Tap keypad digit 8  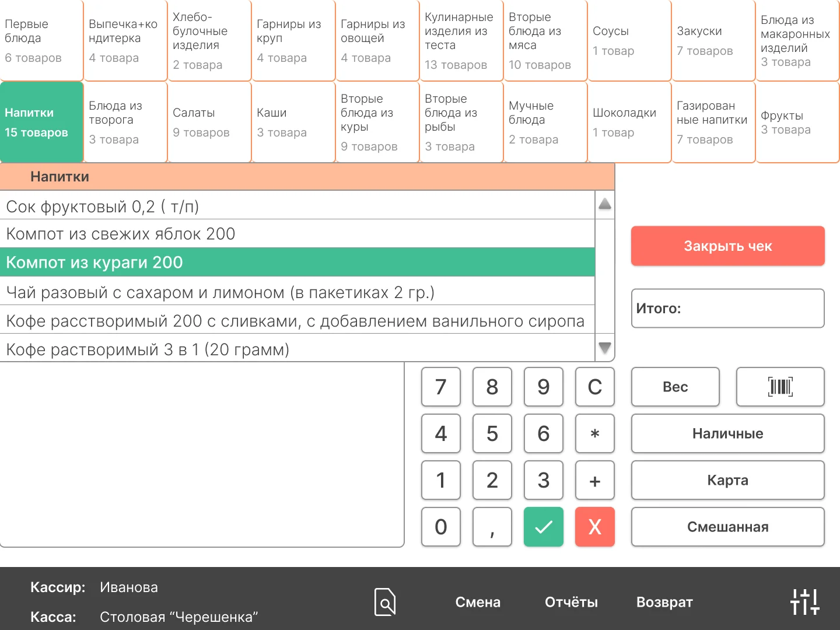(492, 387)
